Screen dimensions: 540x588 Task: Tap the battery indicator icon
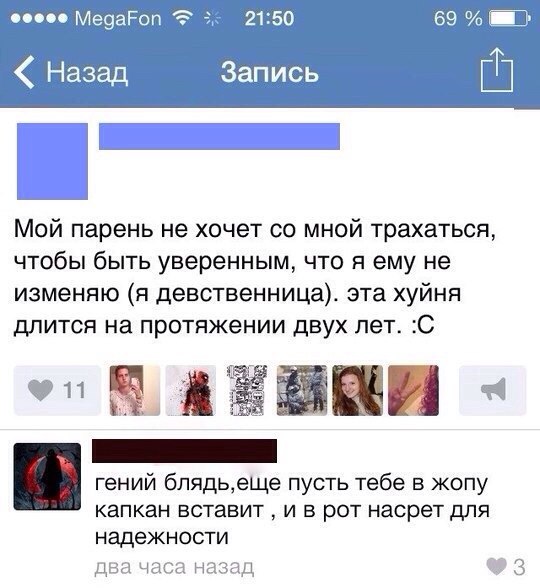(x=510, y=18)
